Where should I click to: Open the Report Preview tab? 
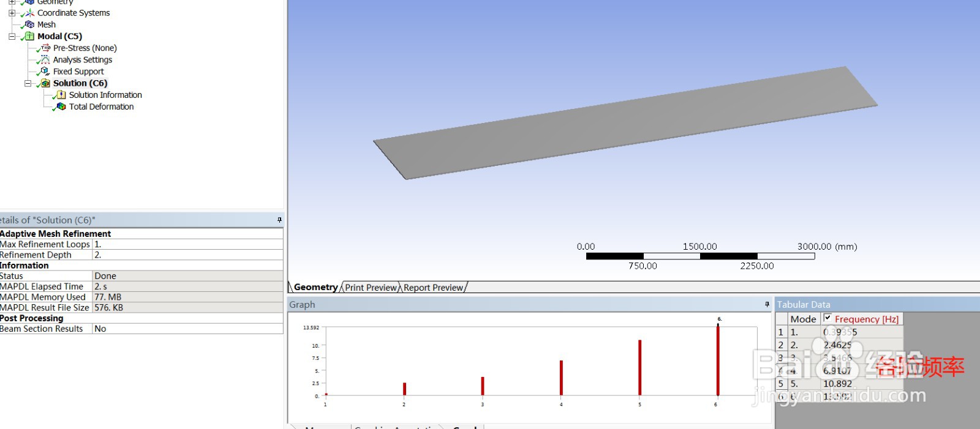(434, 288)
